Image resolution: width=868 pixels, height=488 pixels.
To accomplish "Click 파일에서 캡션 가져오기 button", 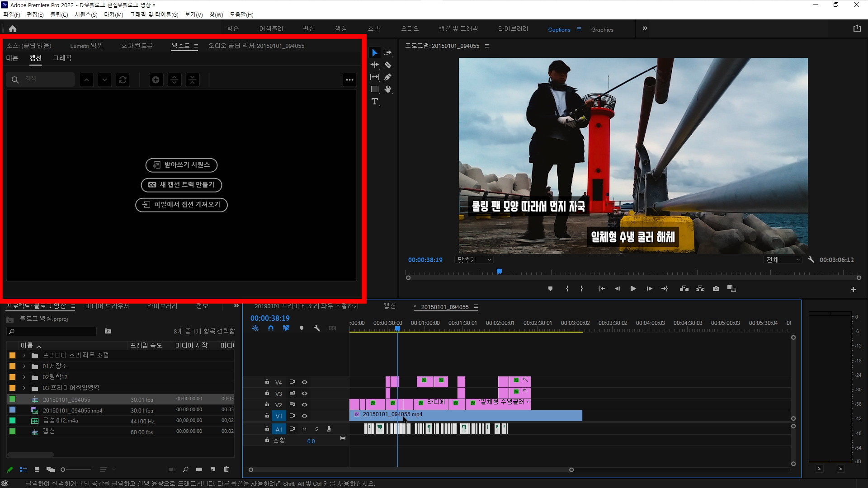I will coord(181,205).
